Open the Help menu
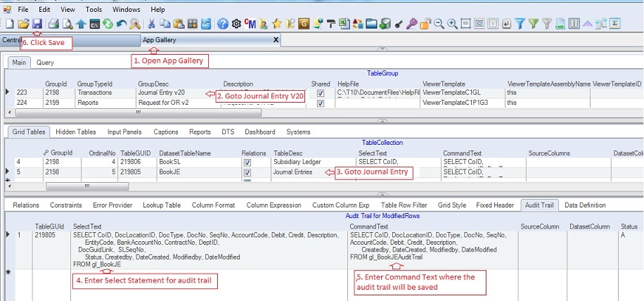This screenshot has width=644, height=301. click(157, 9)
